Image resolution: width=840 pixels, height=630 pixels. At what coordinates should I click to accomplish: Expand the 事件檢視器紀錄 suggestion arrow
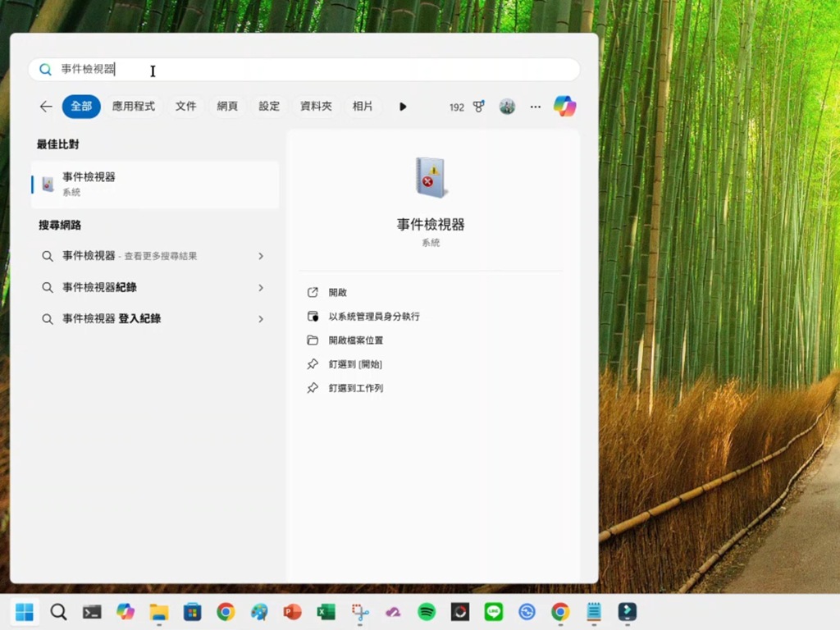(261, 288)
